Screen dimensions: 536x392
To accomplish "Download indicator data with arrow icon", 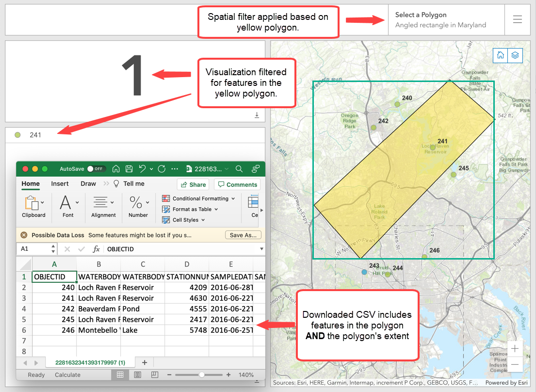I will click(x=257, y=115).
